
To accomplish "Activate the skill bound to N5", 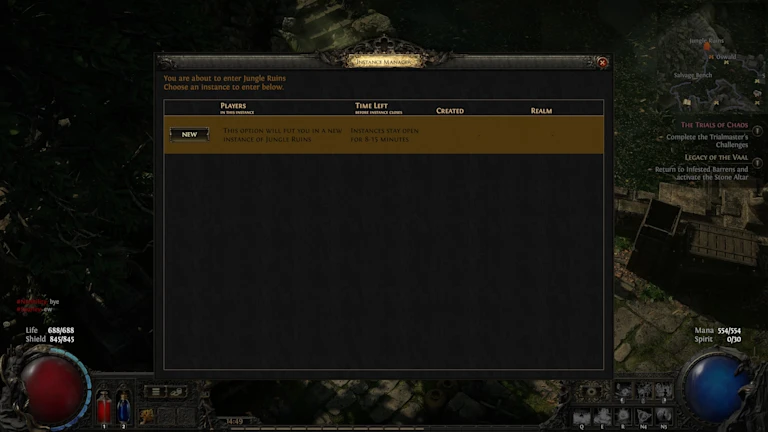I will pos(664,416).
